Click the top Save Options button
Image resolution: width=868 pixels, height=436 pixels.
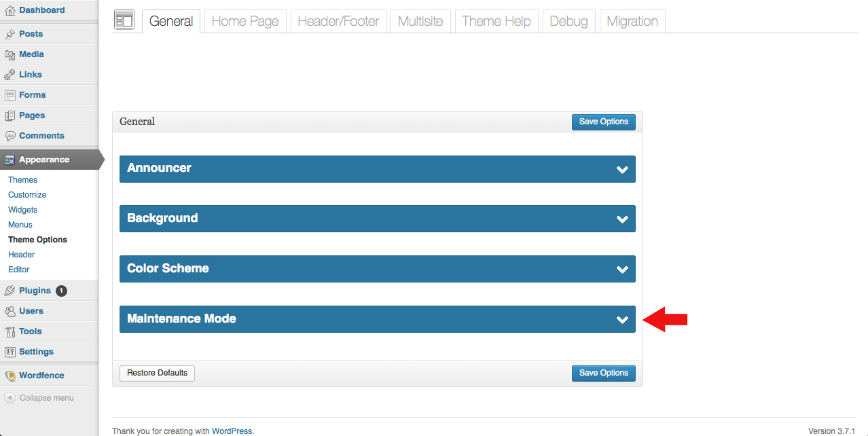click(603, 122)
